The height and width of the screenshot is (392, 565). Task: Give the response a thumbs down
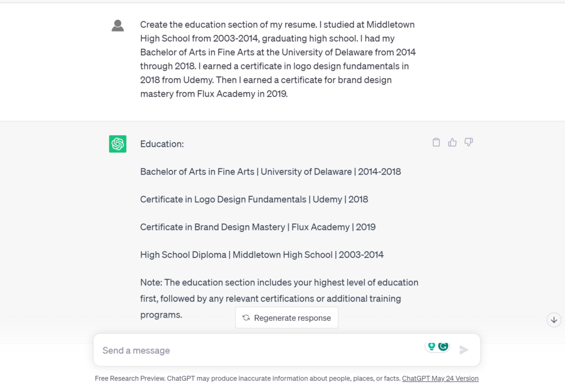pos(468,142)
